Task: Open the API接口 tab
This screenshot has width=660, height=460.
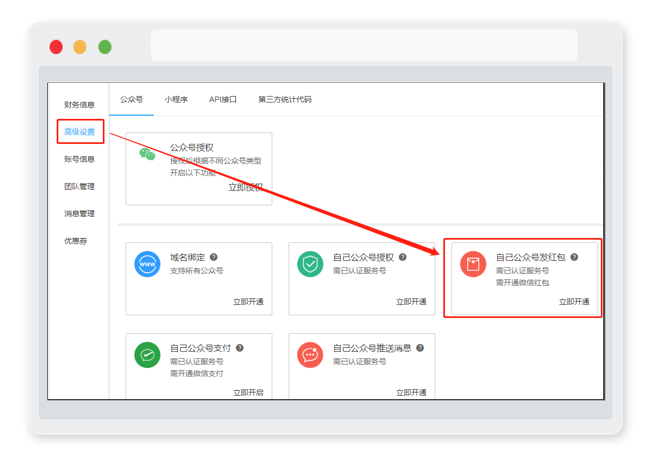Action: point(223,100)
